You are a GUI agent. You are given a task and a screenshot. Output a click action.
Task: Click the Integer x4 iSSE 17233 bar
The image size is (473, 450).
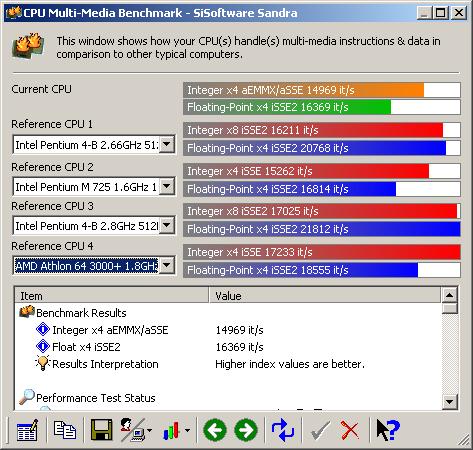322,252
